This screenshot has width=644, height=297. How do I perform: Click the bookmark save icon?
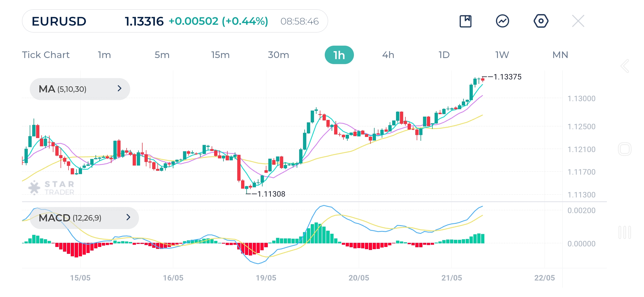[465, 21]
